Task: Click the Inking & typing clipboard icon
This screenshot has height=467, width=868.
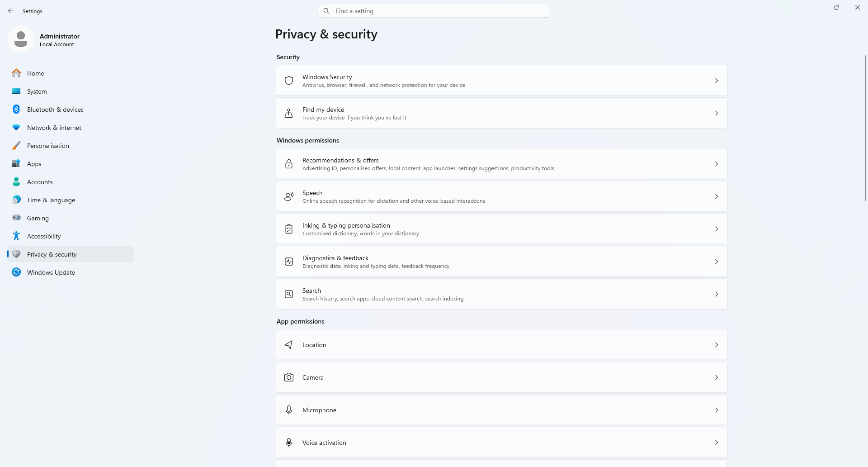Action: tap(289, 229)
